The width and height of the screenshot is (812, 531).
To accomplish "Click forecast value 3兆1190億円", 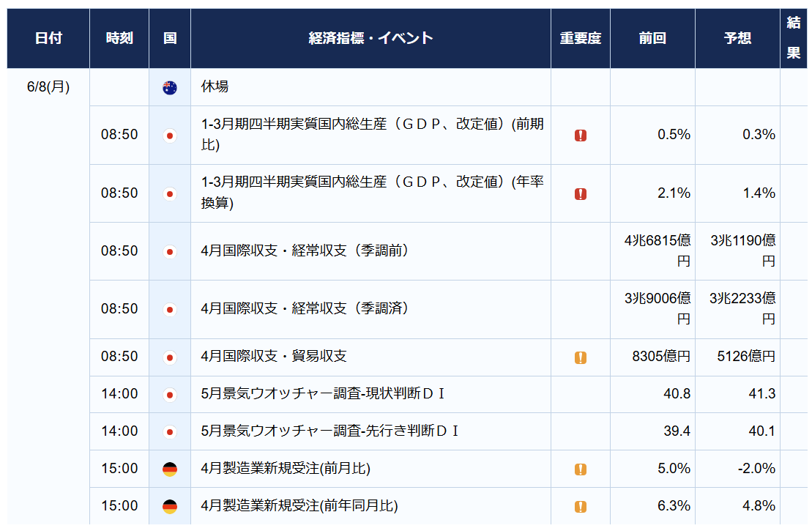I will tap(743, 250).
